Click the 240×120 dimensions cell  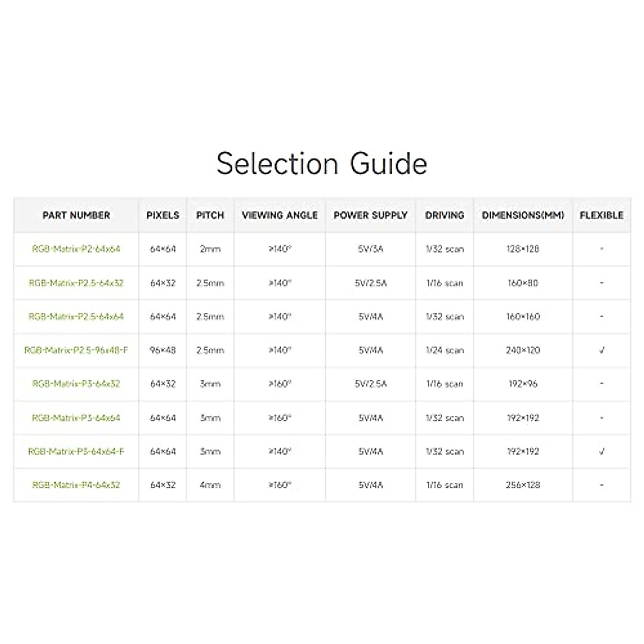tap(523, 350)
